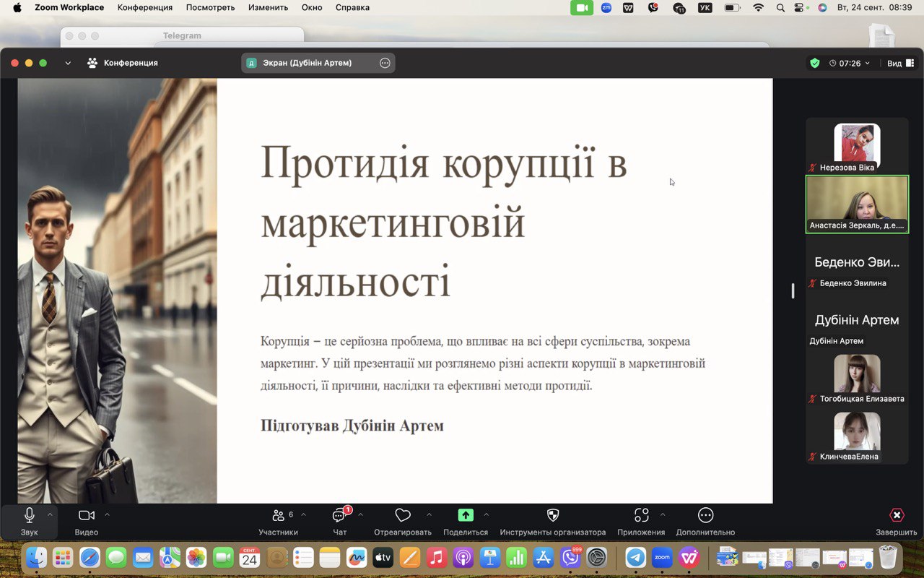This screenshot has height=578, width=924.
Task: Open the Конференция menu in menu bar
Action: (145, 7)
